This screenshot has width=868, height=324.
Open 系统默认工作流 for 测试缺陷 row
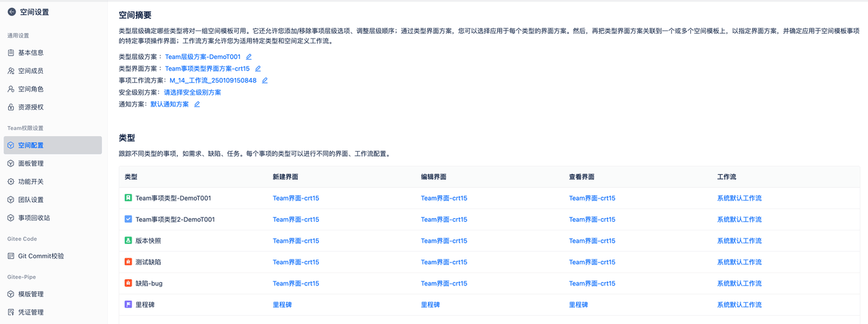[x=739, y=262]
